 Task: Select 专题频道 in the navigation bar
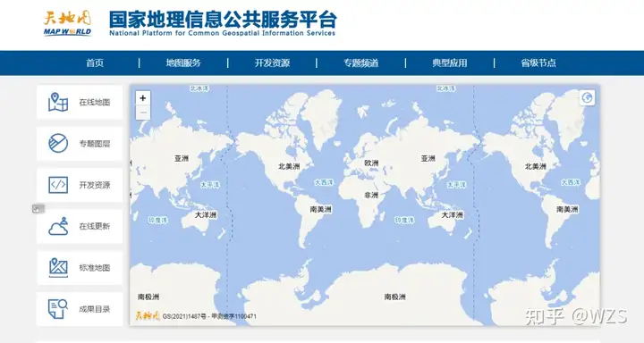coord(361,63)
